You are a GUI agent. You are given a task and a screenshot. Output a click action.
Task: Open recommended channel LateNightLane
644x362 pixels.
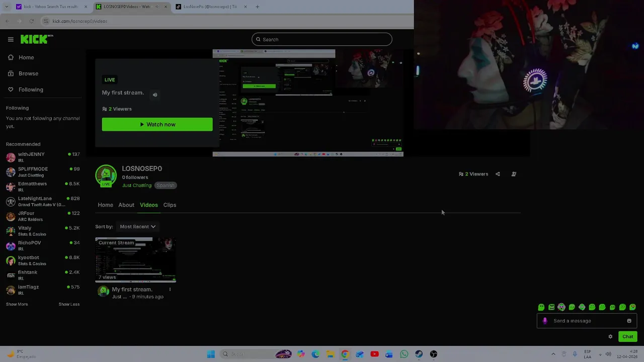pos(43,202)
